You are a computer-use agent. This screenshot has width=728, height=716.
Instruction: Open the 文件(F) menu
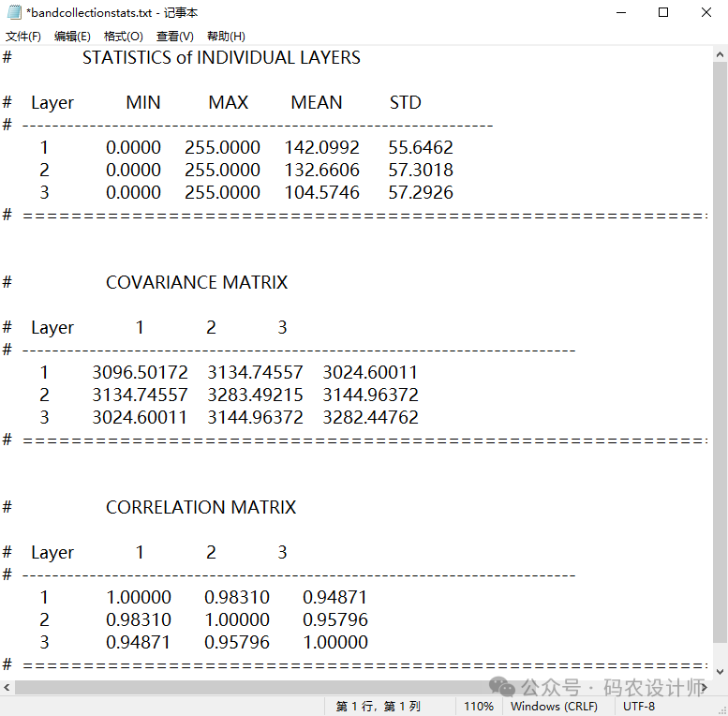coord(23,37)
